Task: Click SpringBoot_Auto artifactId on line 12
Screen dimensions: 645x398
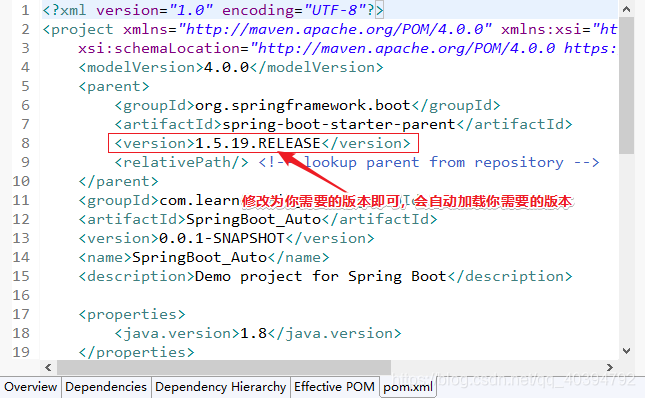Action: pos(254,219)
